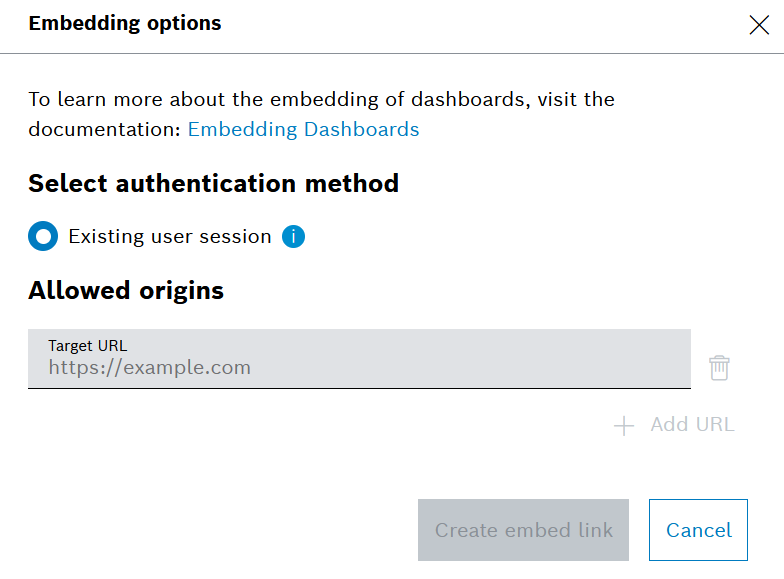784x579 pixels.
Task: Click the "Allowed origins" heading
Action: pos(126,291)
